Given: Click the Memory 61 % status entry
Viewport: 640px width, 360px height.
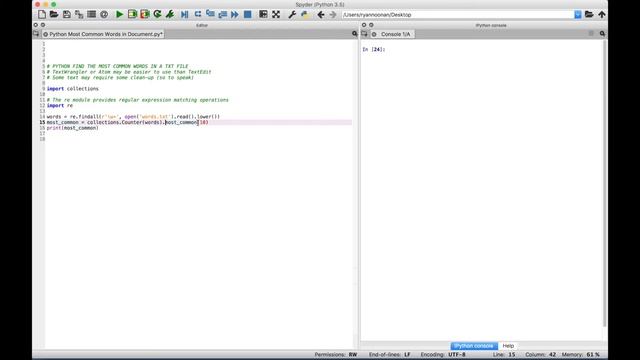Looking at the screenshot, I should tap(580, 355).
